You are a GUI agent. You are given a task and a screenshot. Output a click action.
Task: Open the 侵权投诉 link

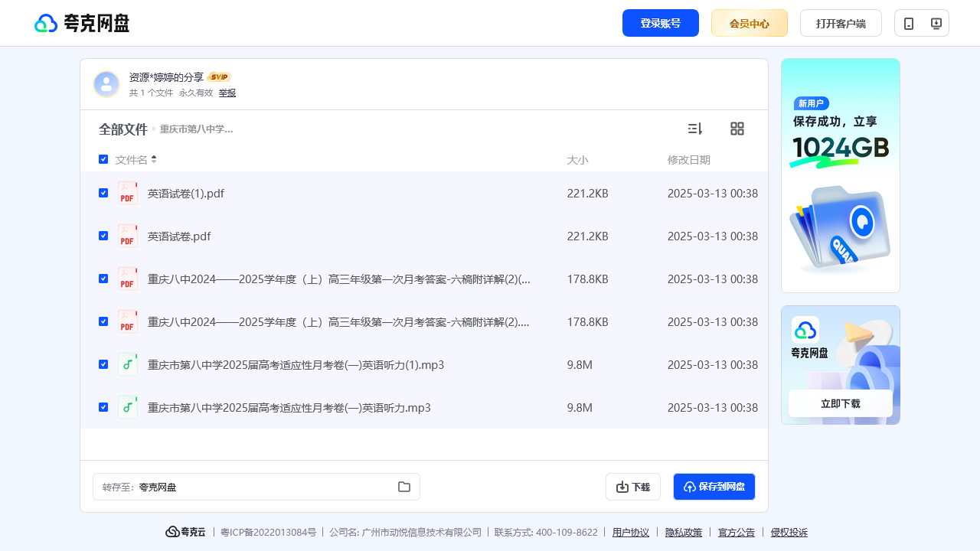click(789, 533)
